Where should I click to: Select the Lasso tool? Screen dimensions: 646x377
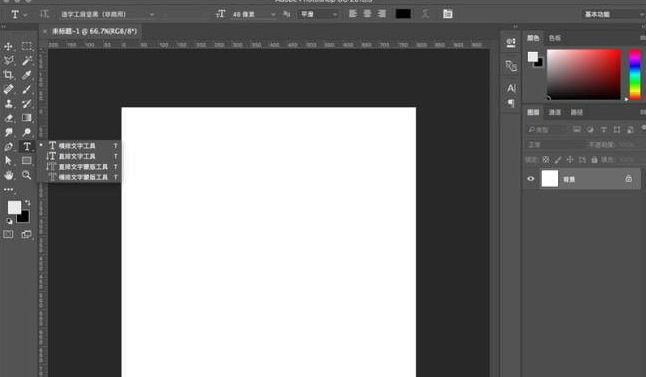click(8, 61)
